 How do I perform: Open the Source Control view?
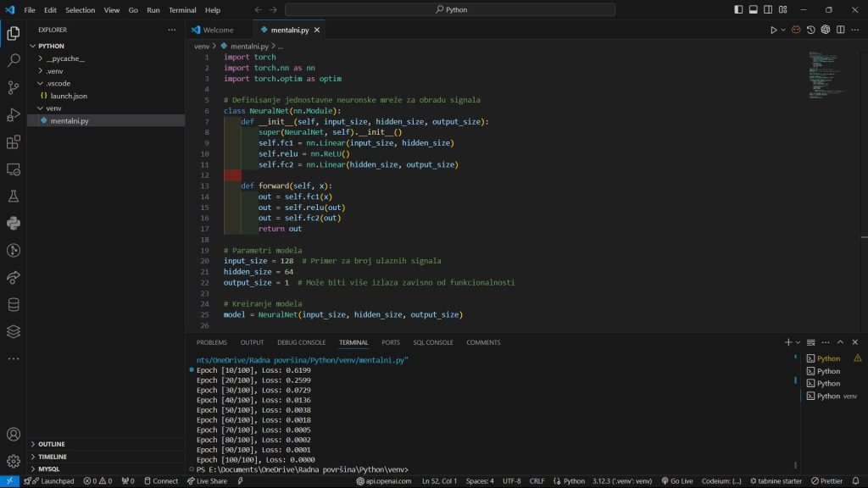pyautogui.click(x=14, y=87)
